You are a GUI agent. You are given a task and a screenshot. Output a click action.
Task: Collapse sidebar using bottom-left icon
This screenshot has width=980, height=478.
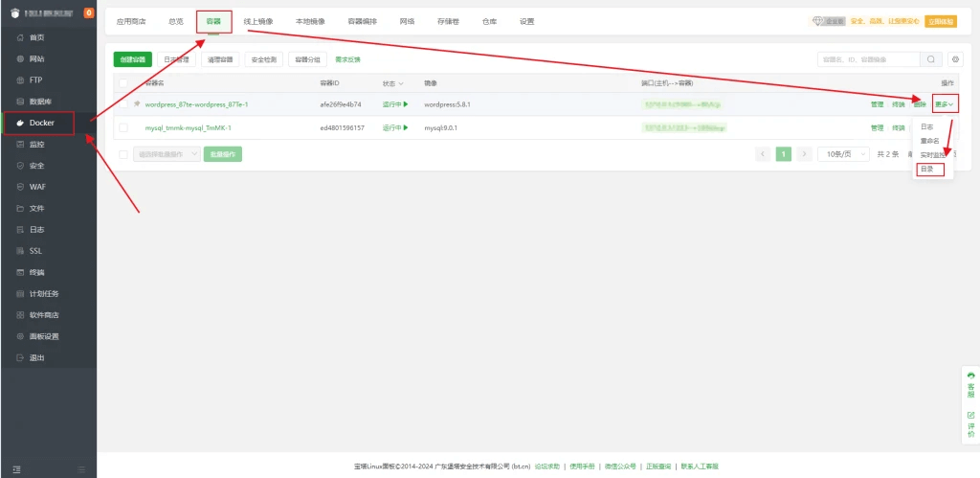pos(16,469)
